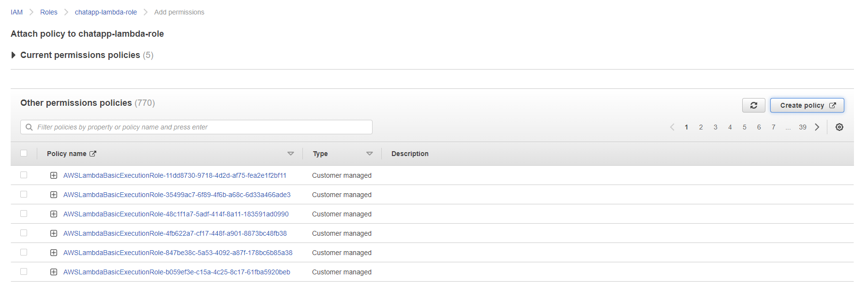Expand policy ending in 6d33a466ade3 with plus icon
The width and height of the screenshot is (868, 285).
[54, 195]
